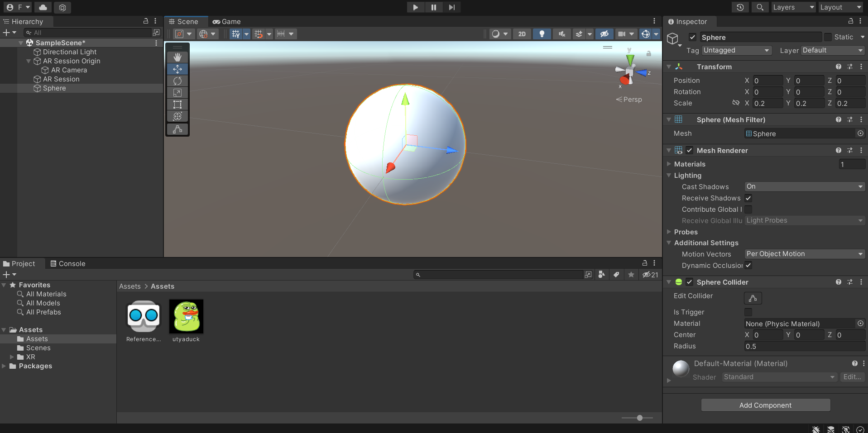The height and width of the screenshot is (433, 868).
Task: Toggle 2D scene view mode
Action: [522, 34]
